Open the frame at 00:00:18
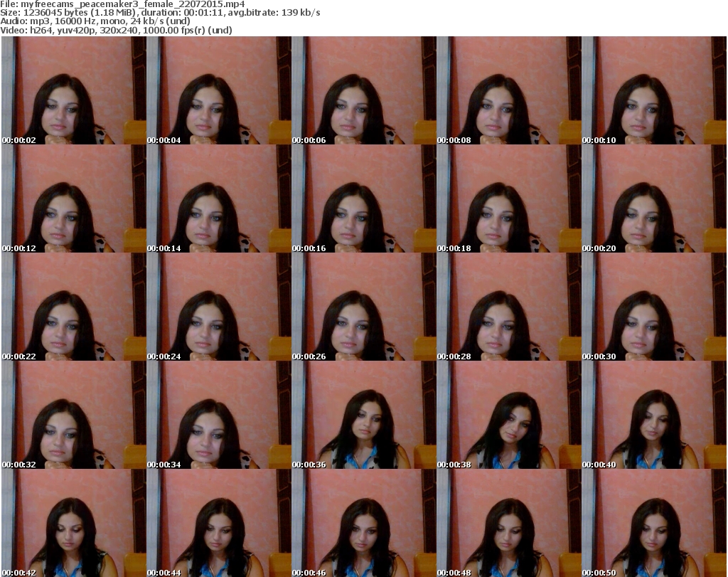Image resolution: width=728 pixels, height=577 pixels. tap(509, 198)
